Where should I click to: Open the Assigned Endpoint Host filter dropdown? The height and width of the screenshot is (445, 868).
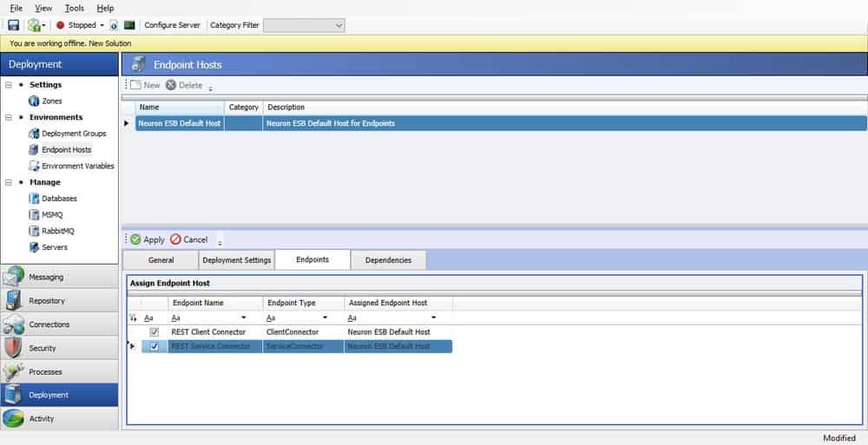[433, 317]
